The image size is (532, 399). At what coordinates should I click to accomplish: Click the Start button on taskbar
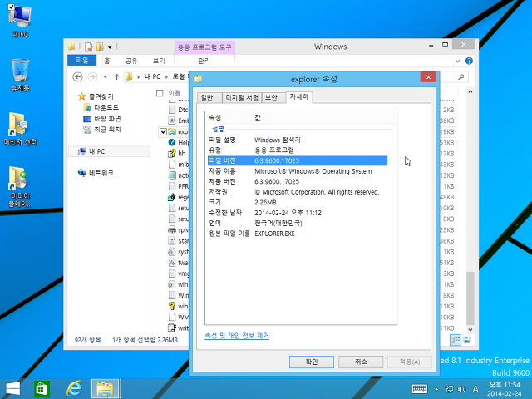pos(13,389)
